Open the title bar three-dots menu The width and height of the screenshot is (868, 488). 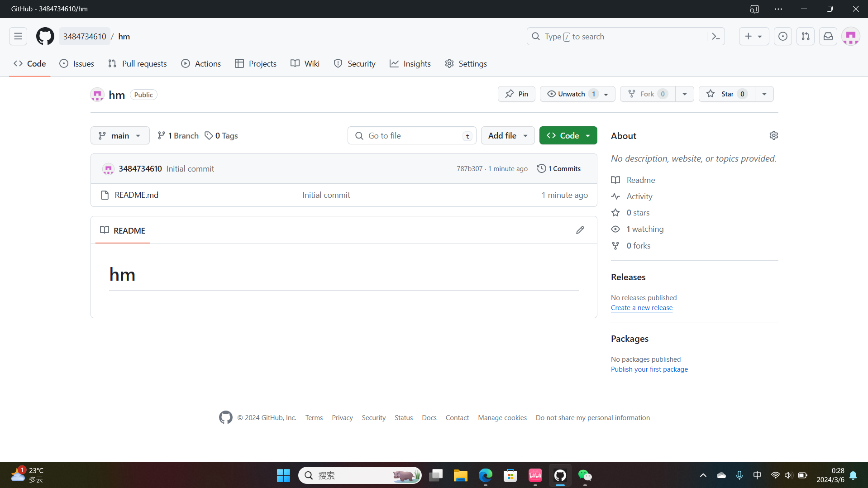tap(778, 9)
